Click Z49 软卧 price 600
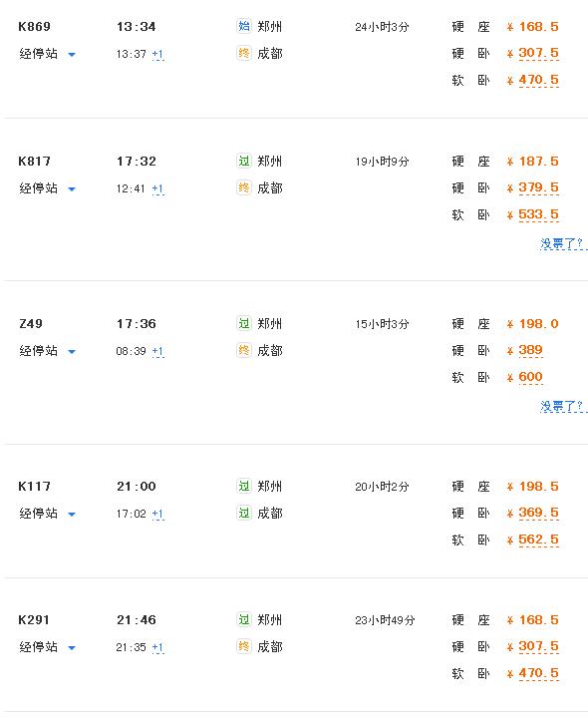Screen dimensions: 588x719 click(530, 377)
